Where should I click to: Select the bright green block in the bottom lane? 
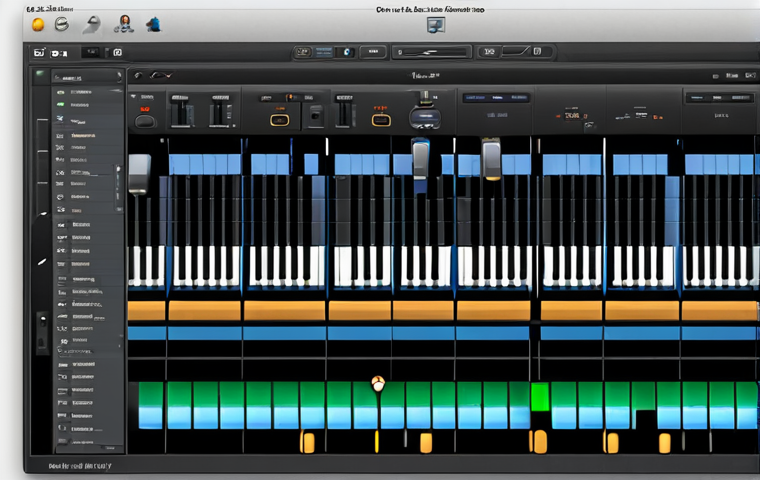[540, 397]
